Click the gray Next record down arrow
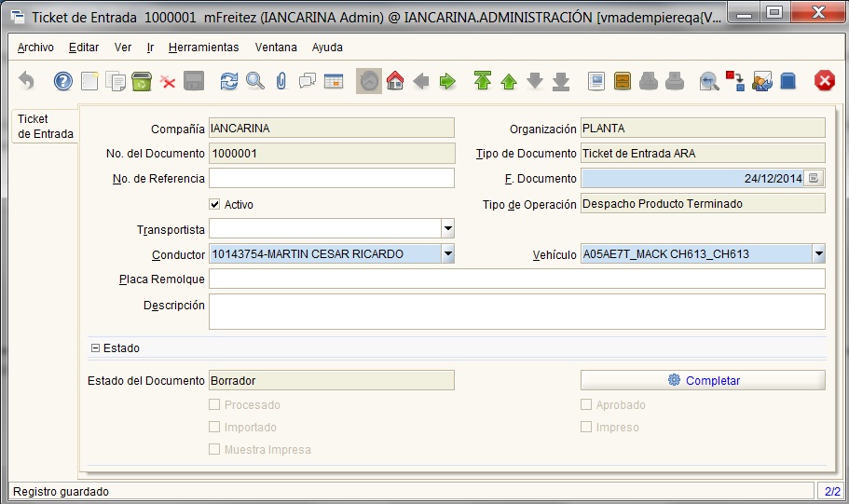 [x=534, y=81]
